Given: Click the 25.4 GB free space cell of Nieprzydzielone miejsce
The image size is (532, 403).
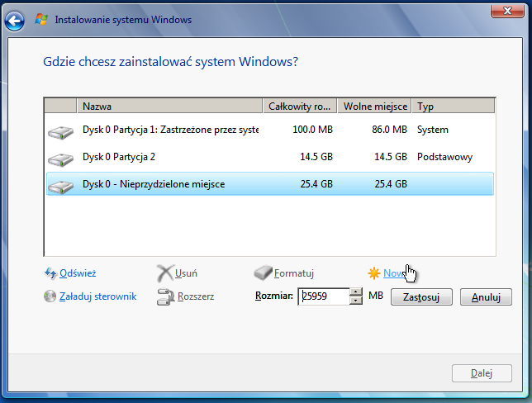Looking at the screenshot, I should pos(391,184).
